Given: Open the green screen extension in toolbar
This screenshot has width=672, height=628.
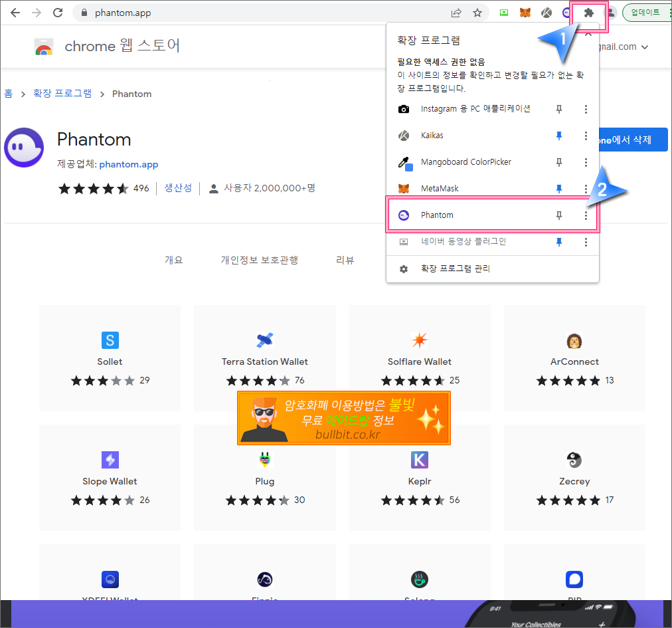Looking at the screenshot, I should pos(504,13).
